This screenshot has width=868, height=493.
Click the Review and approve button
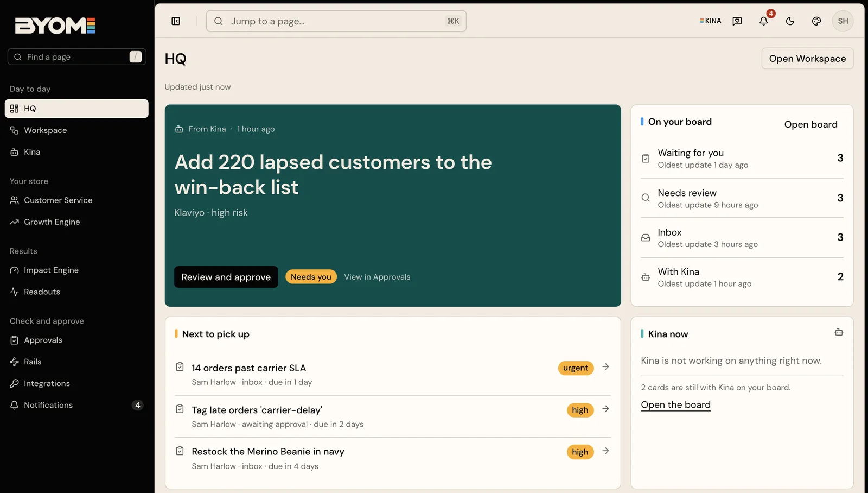[x=226, y=277]
